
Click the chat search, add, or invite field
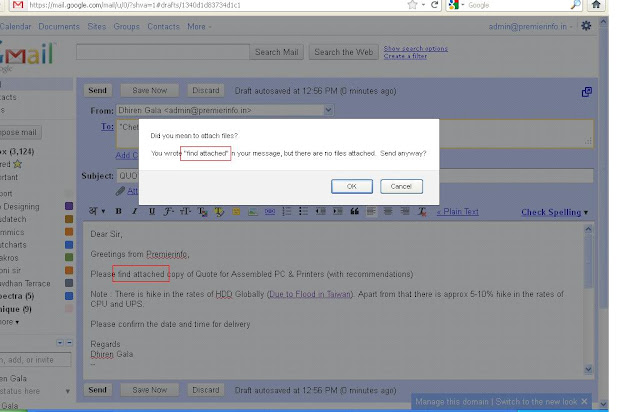[35, 360]
